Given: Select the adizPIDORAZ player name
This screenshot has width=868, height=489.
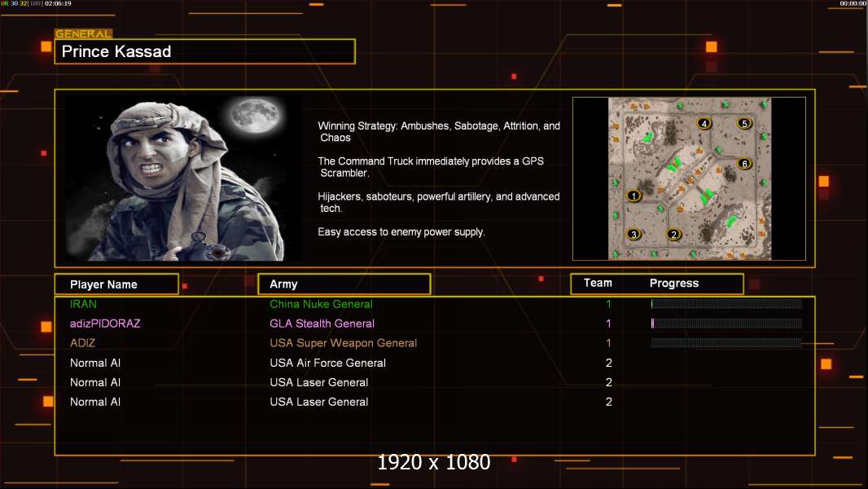Looking at the screenshot, I should 105,324.
